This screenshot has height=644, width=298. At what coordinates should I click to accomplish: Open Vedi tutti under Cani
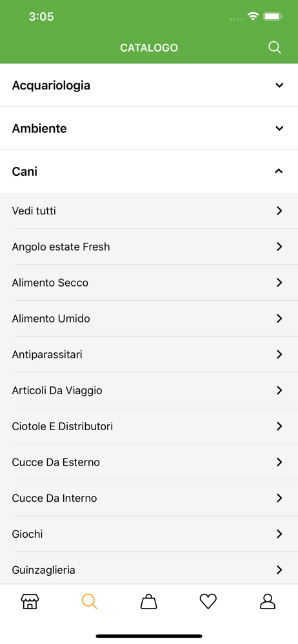point(149,211)
